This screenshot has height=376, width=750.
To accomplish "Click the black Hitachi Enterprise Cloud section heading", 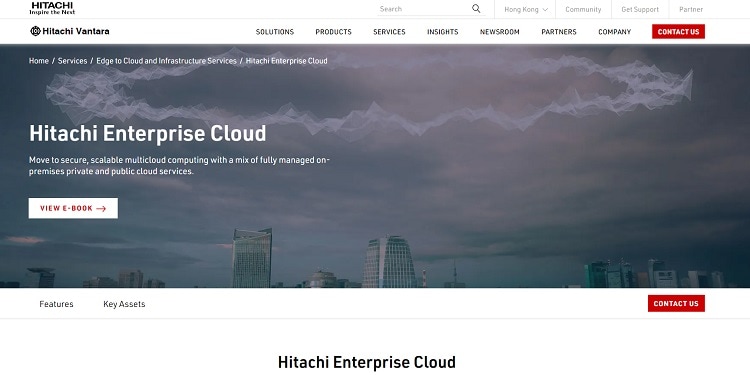I will click(366, 362).
